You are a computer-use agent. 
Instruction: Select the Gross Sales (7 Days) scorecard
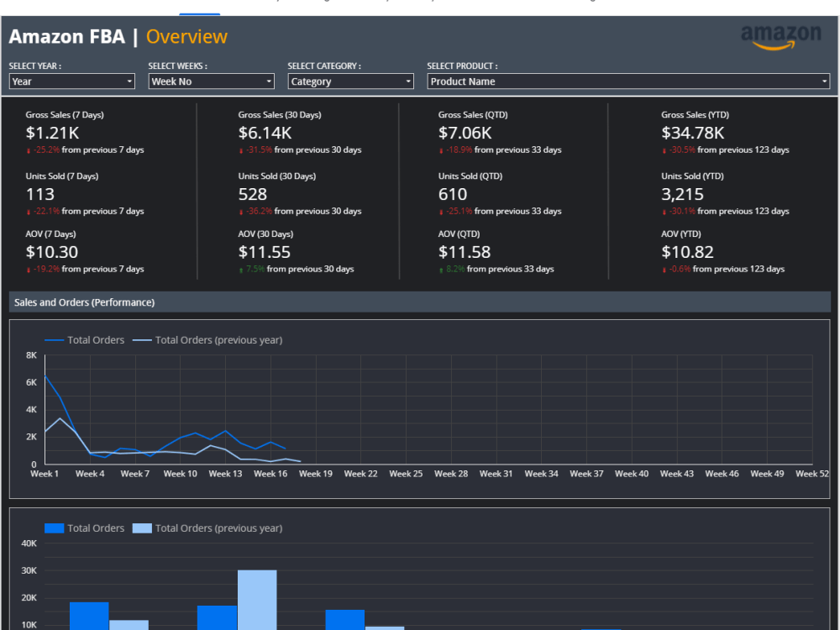pos(85,133)
